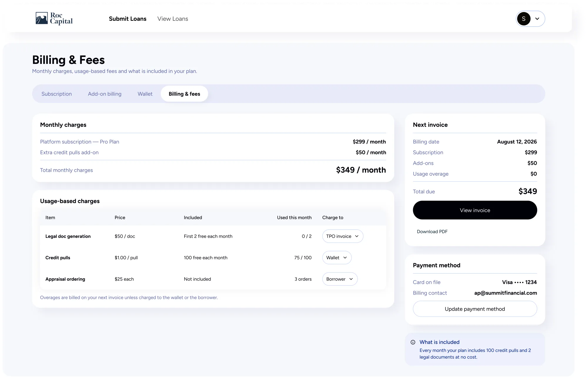Screen dimensions: 588x379
Task: Open the TPO invoice charge-to dropdown
Action: [343, 236]
